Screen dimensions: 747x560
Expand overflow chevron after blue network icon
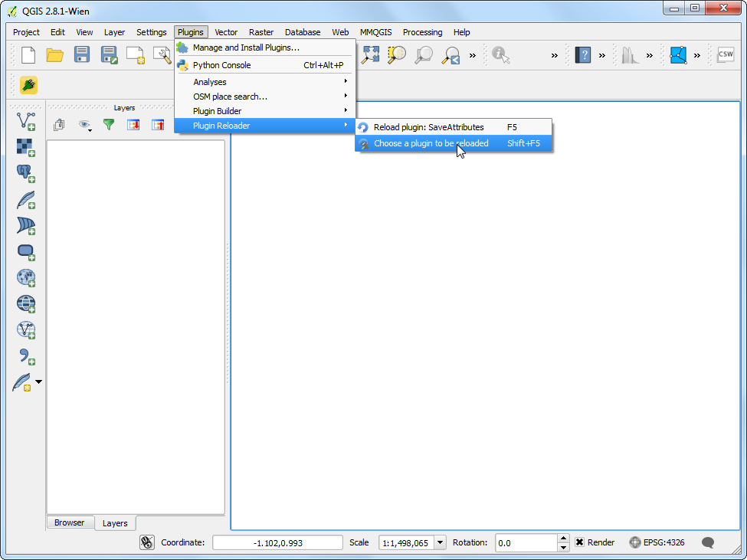coord(697,55)
